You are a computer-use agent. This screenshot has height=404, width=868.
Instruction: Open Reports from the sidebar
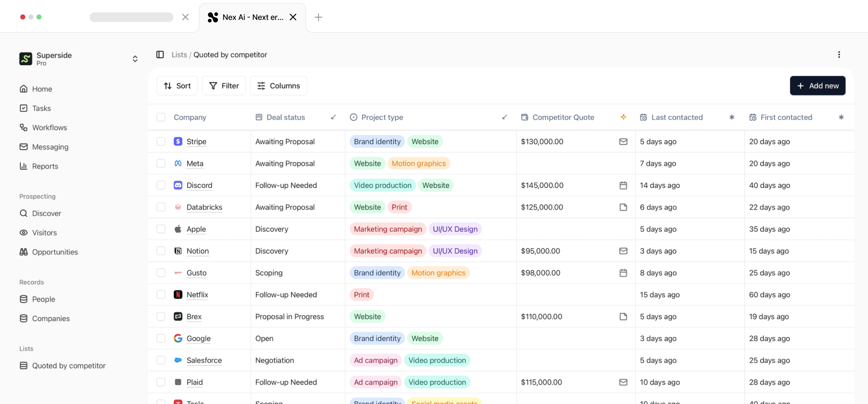(x=45, y=166)
